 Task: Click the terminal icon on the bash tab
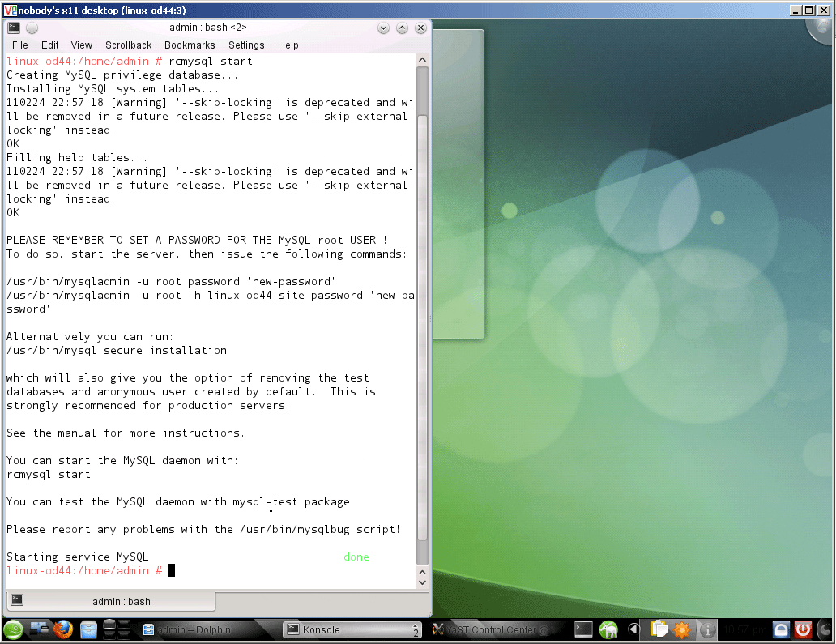click(x=17, y=600)
